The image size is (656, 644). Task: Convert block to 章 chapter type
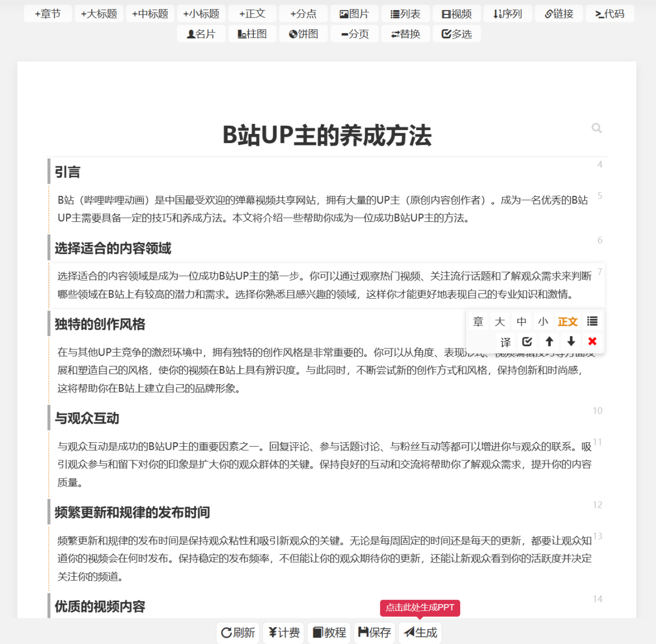[478, 321]
